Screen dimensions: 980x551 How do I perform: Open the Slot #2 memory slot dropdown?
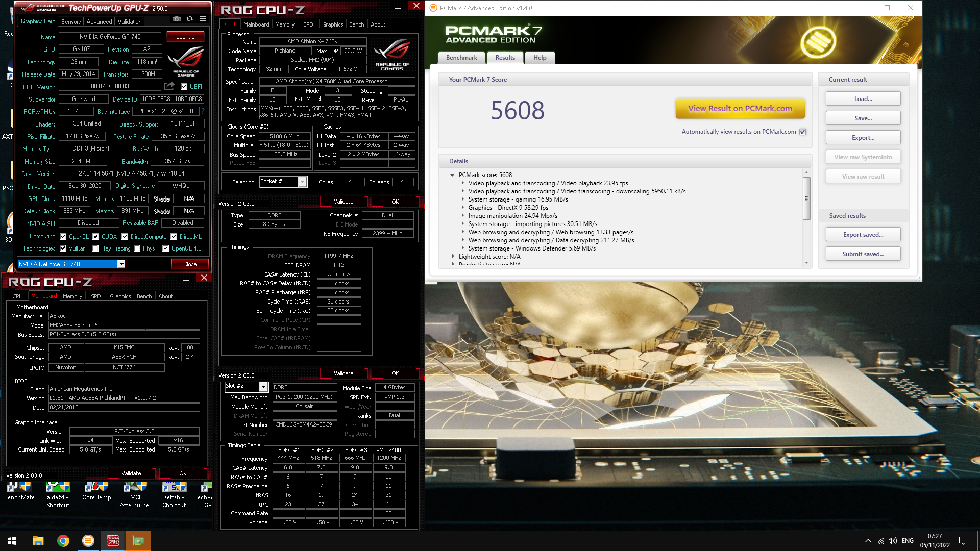click(263, 387)
